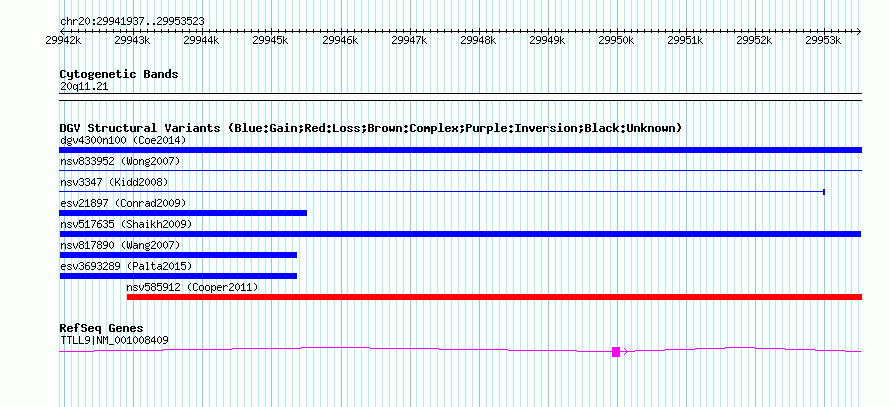Click the nsv817890 (Wang2007) blue bar
Screen dimensions: 890x407
pyautogui.click(x=178, y=255)
